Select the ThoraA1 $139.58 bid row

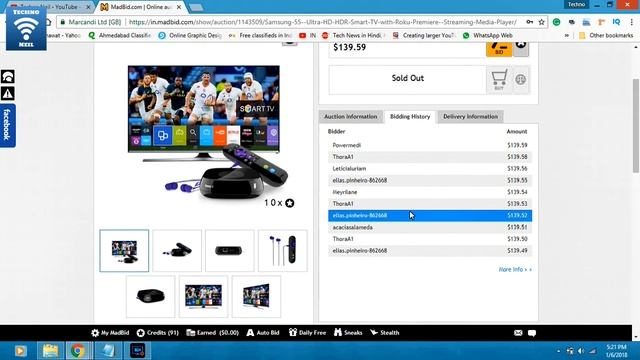(430, 157)
